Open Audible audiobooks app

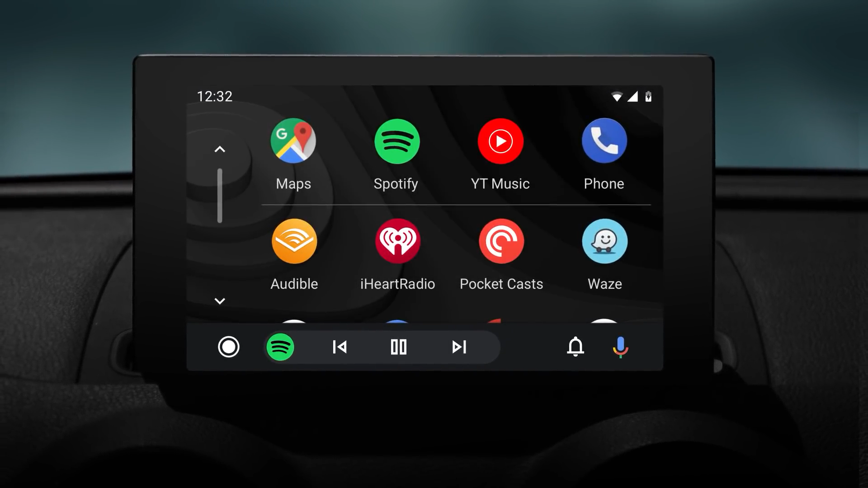(294, 241)
